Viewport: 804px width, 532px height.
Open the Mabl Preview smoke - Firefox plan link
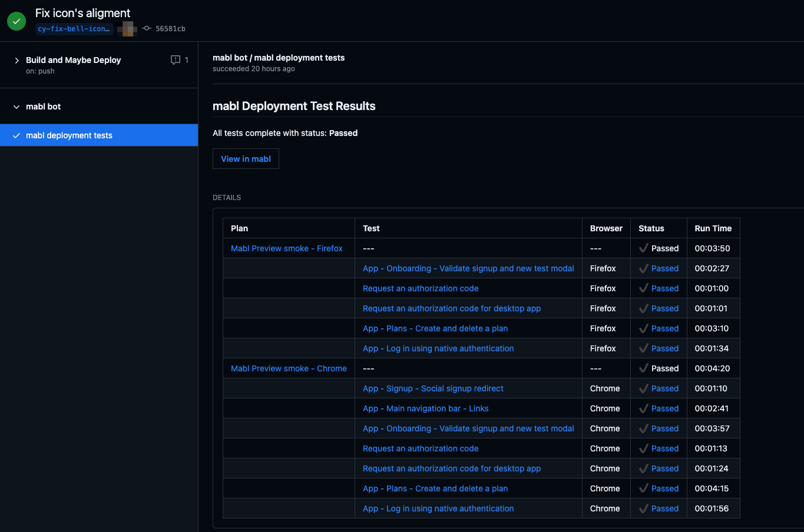point(287,248)
